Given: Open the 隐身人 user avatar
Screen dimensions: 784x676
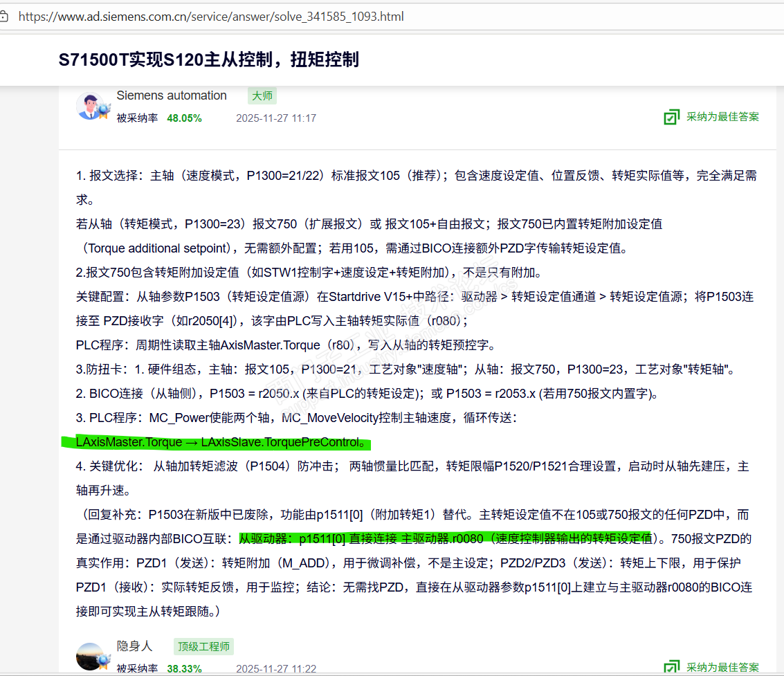Looking at the screenshot, I should pos(92,656).
